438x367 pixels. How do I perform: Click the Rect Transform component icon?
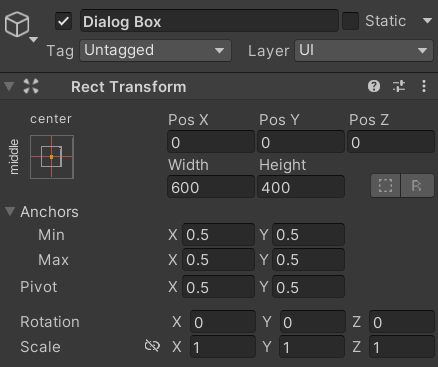tap(31, 86)
